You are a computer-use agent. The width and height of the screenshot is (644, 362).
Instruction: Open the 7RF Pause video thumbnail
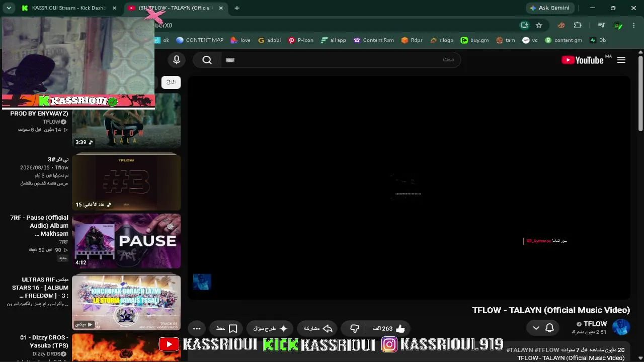pos(126,241)
